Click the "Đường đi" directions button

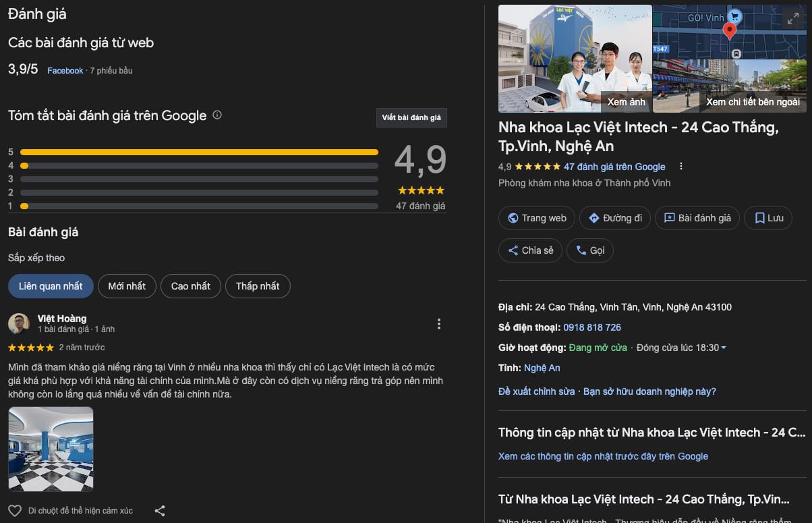pyautogui.click(x=615, y=218)
